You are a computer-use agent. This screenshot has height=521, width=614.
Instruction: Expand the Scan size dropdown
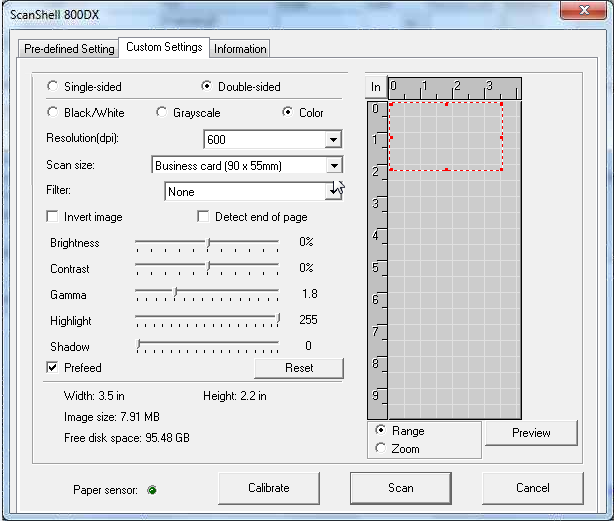click(x=334, y=166)
